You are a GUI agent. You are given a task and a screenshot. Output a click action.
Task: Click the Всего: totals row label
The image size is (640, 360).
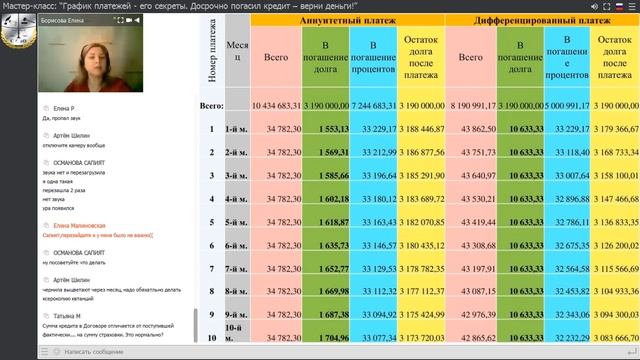tap(212, 106)
